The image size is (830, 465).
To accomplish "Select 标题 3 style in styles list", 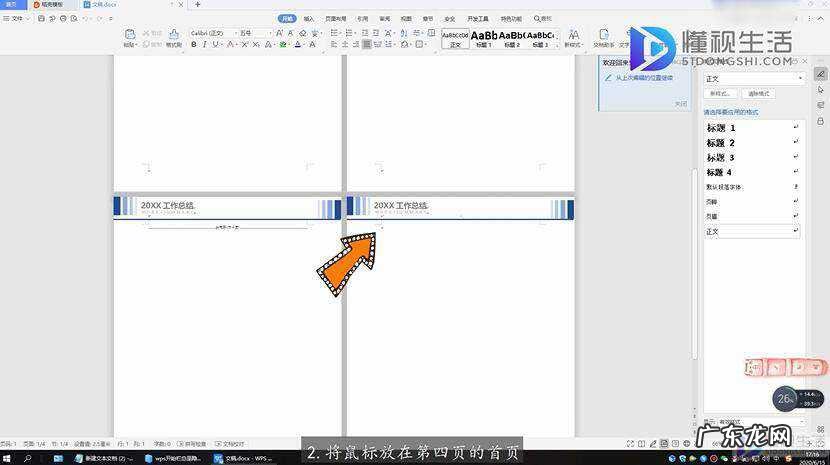I will tap(722, 158).
